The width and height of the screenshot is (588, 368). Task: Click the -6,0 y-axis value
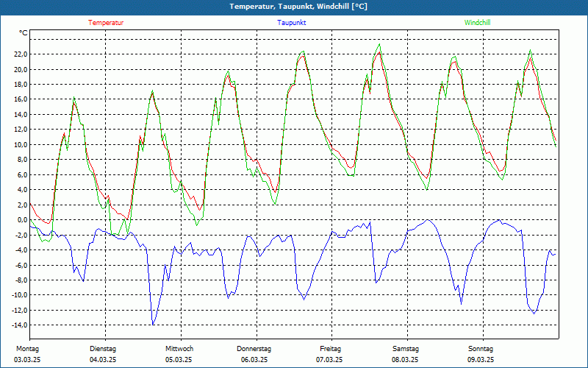21,265
